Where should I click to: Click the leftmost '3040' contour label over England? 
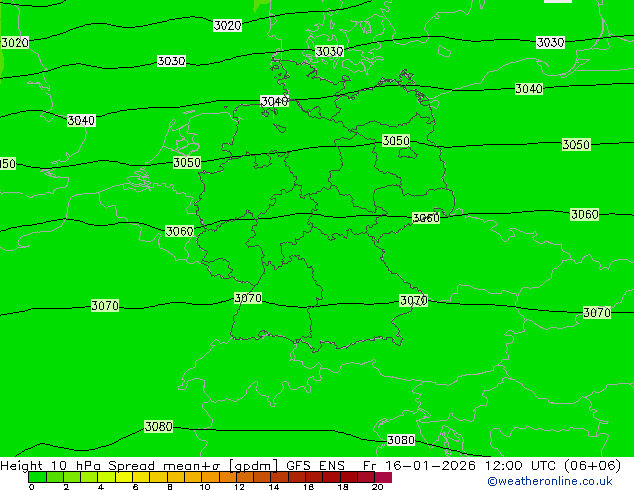[x=81, y=120]
